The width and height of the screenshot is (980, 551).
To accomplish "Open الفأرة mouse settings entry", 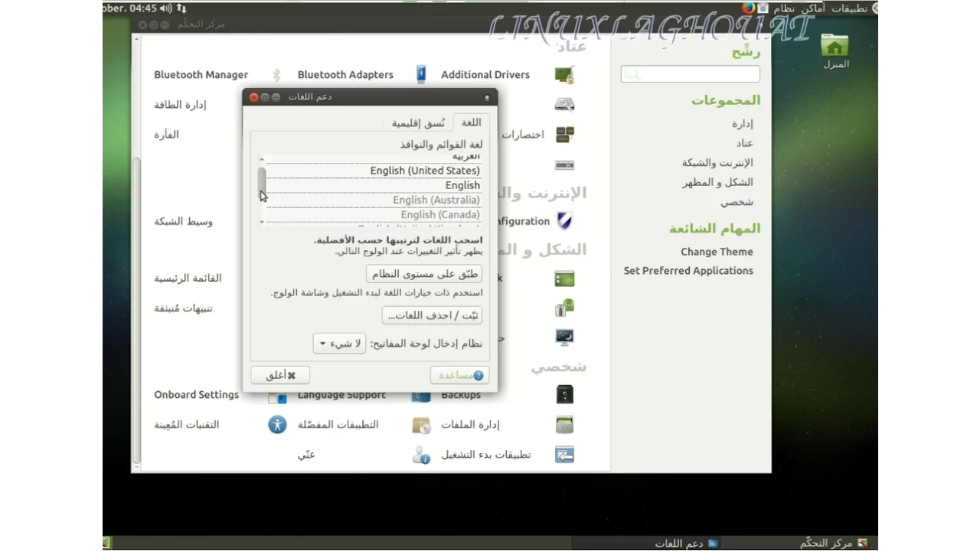I will pos(166,135).
